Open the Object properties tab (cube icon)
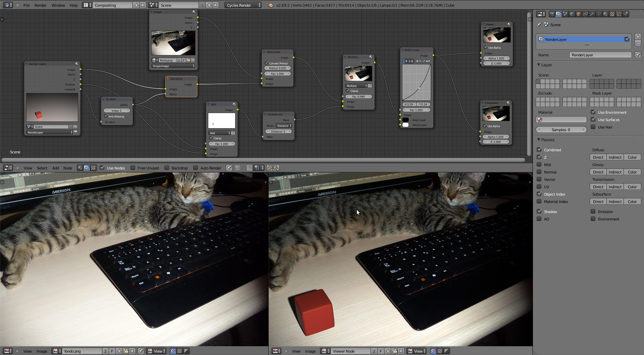The width and height of the screenshot is (644, 355). [x=579, y=14]
